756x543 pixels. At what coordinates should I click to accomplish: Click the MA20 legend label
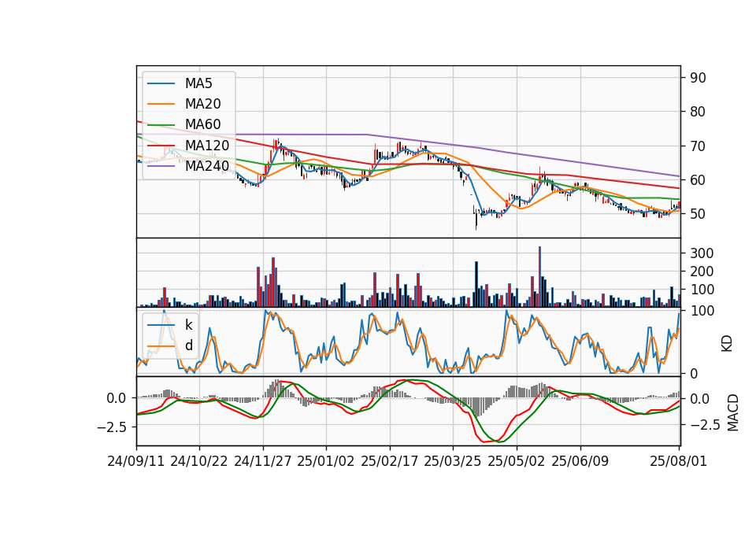click(x=202, y=104)
